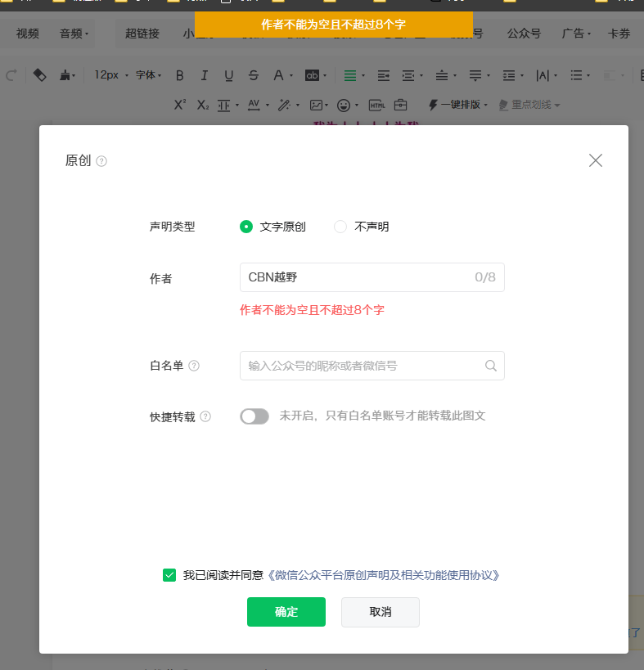Open the 微信公众平台原创声明及相关功能使用协议 link
Image resolution: width=644 pixels, height=670 pixels.
[x=383, y=575]
